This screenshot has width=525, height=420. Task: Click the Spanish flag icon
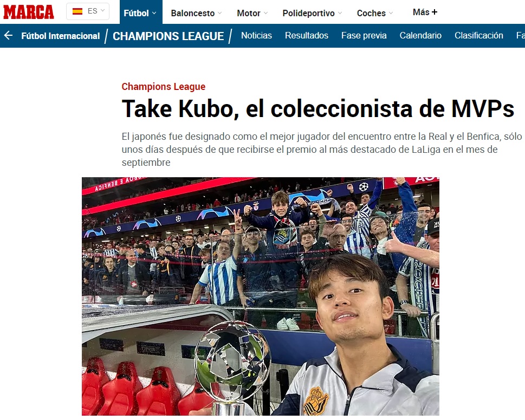[77, 11]
